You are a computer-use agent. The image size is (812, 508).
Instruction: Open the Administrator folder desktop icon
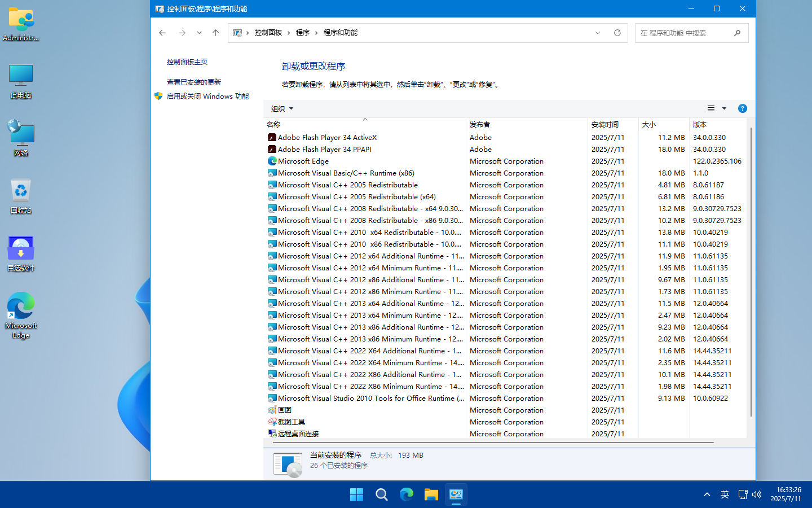click(x=21, y=25)
